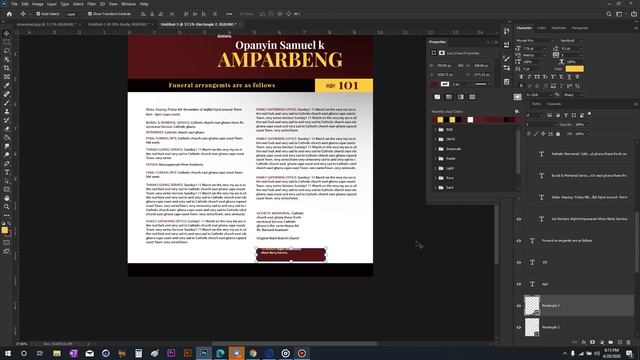Image resolution: width=640 pixels, height=360 pixels.
Task: Choose the gradient fill type icon in Properties
Action: click(x=460, y=97)
